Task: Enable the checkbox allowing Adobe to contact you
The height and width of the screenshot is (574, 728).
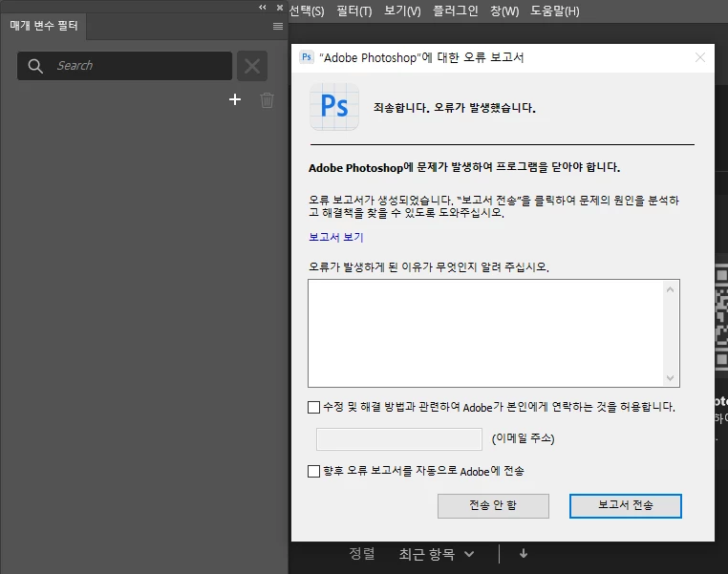Action: pyautogui.click(x=314, y=408)
